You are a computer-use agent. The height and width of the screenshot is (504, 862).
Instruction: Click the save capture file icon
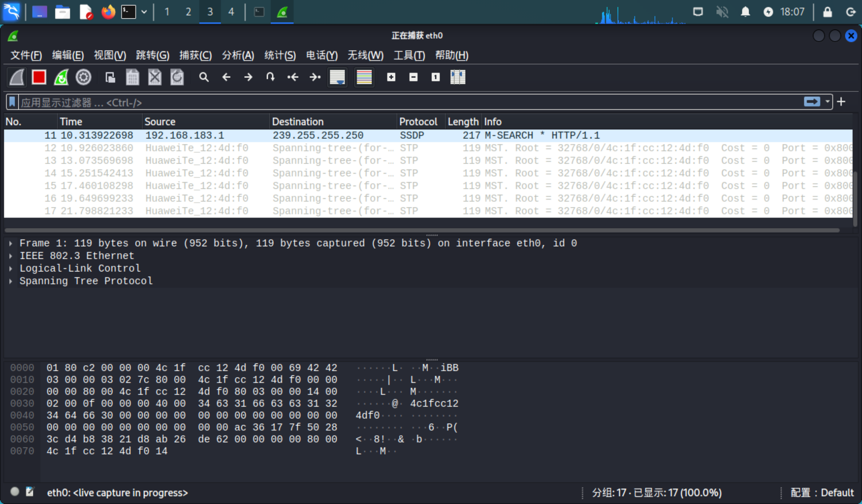point(133,77)
